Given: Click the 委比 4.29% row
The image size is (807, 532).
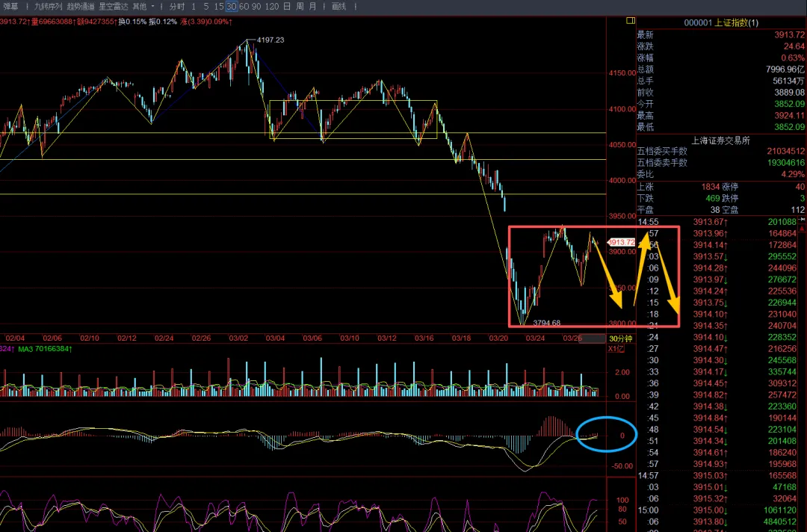Looking at the screenshot, I should point(720,174).
